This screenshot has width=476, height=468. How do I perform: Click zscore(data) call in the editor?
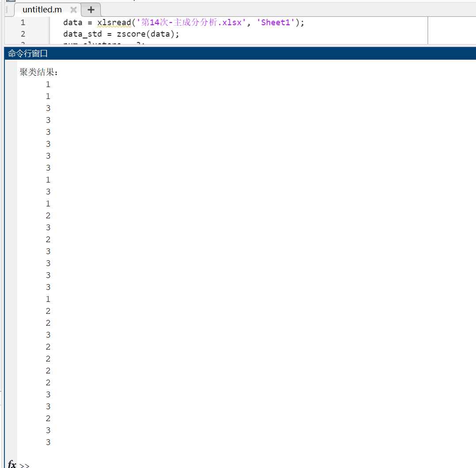click(x=146, y=34)
